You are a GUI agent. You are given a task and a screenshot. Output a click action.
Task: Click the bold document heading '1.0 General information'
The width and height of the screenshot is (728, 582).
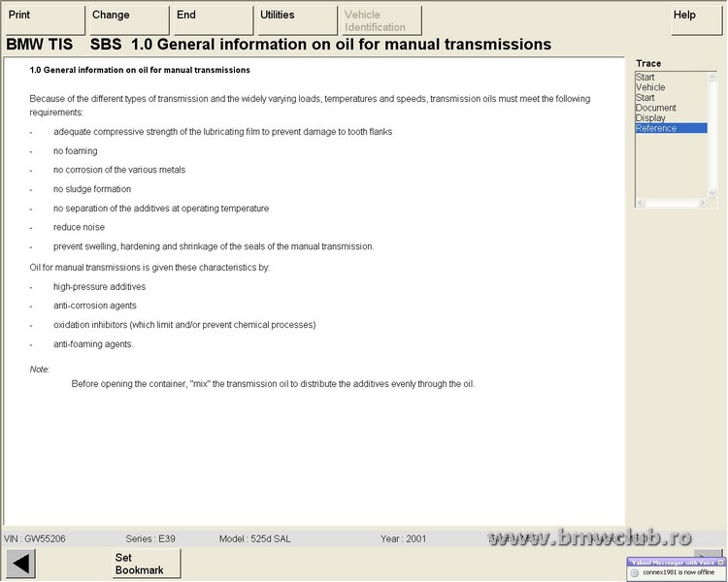140,70
